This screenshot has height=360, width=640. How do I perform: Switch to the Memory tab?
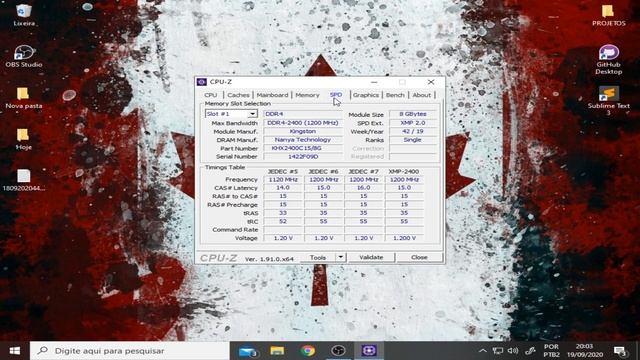pos(307,95)
